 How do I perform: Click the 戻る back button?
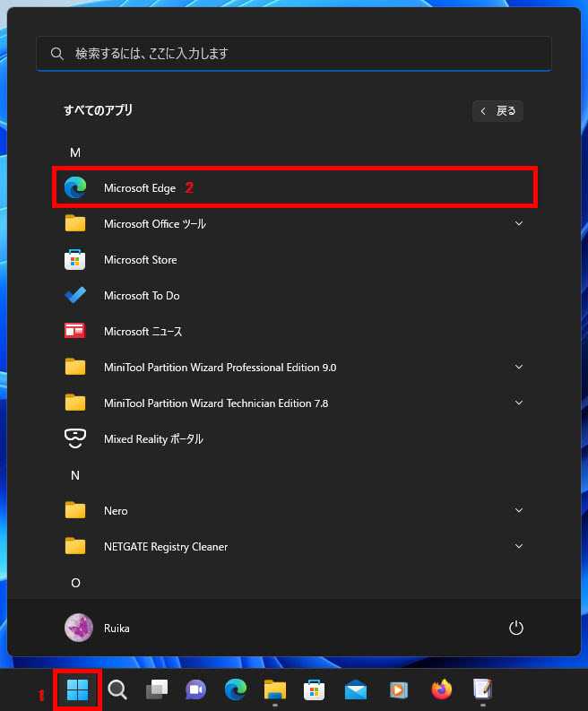pos(497,111)
